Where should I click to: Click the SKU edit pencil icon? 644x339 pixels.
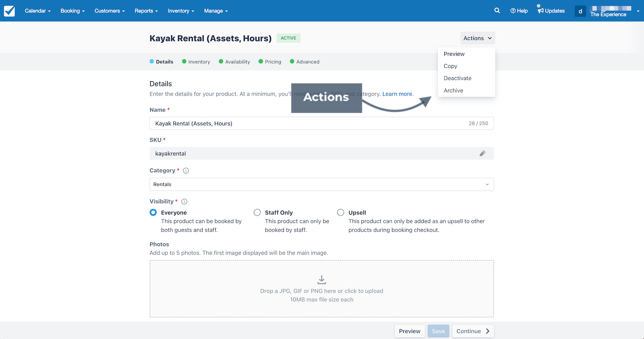pos(483,154)
